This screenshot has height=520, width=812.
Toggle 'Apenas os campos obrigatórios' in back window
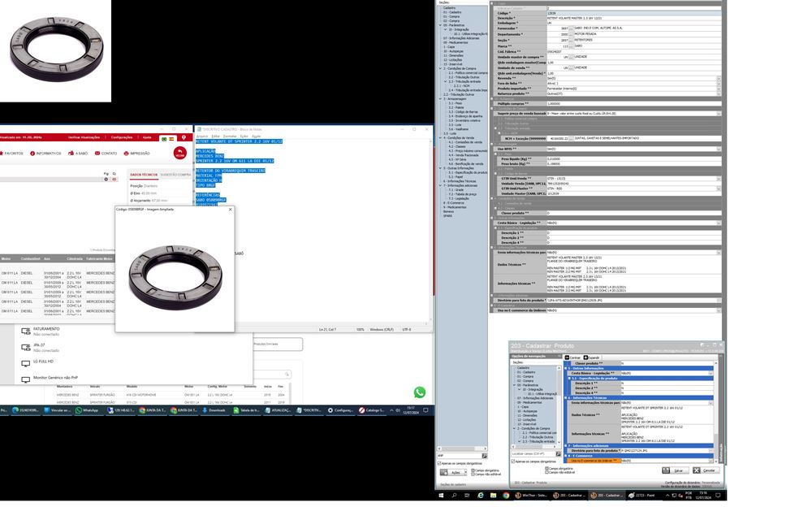(x=439, y=464)
